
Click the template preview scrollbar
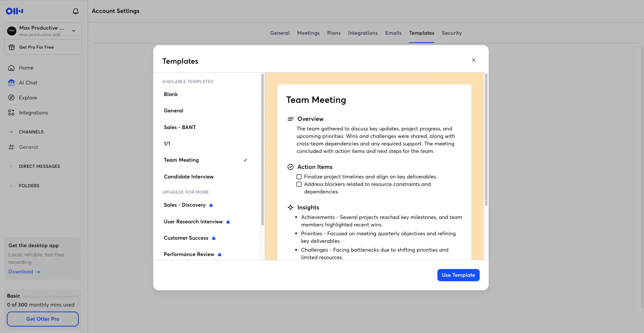(x=486, y=140)
